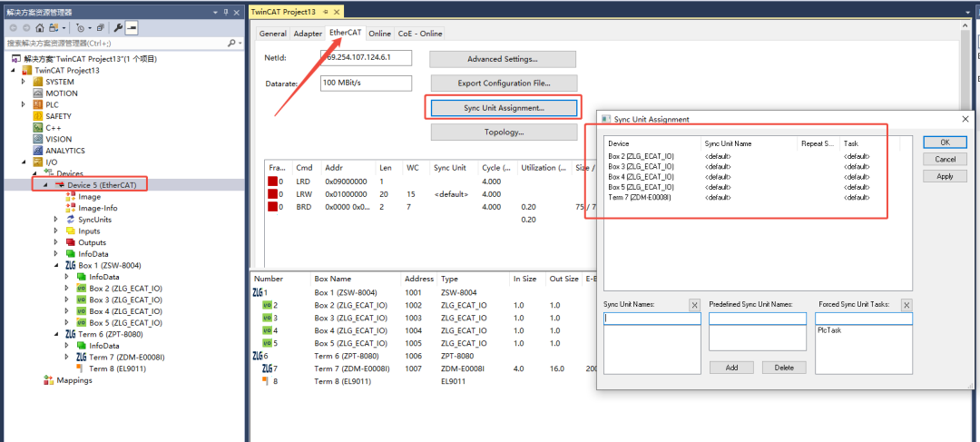
Task: Click the forward arrow in Solution Explorer toolbar
Action: click(26, 27)
